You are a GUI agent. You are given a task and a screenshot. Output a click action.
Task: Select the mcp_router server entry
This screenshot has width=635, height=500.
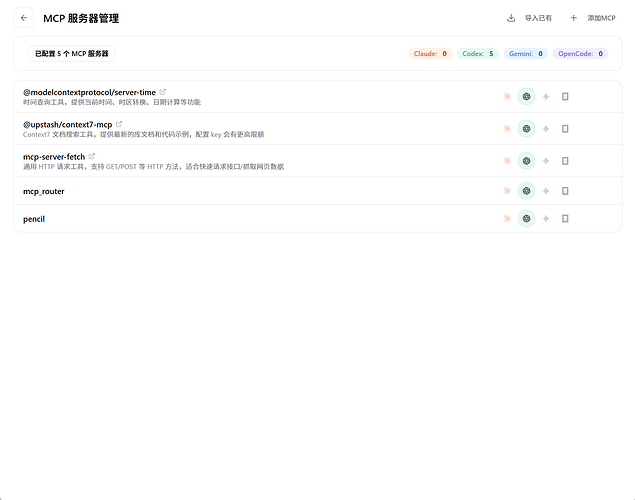click(x=43, y=191)
